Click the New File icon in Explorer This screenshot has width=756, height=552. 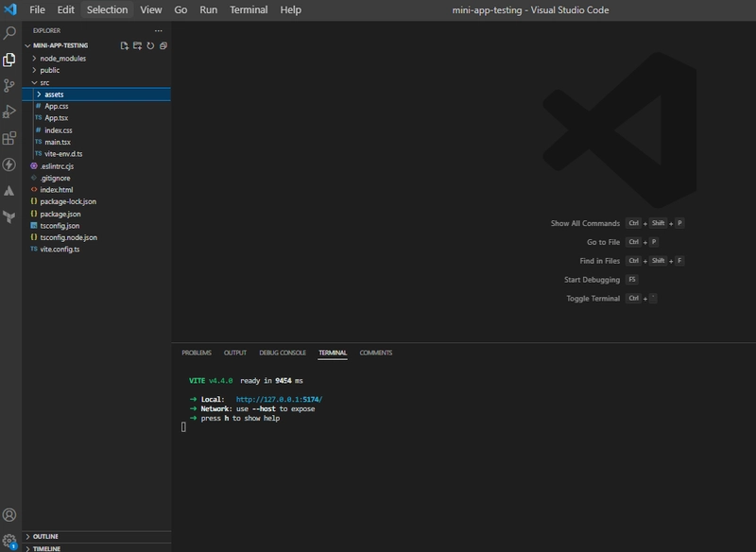(x=125, y=45)
